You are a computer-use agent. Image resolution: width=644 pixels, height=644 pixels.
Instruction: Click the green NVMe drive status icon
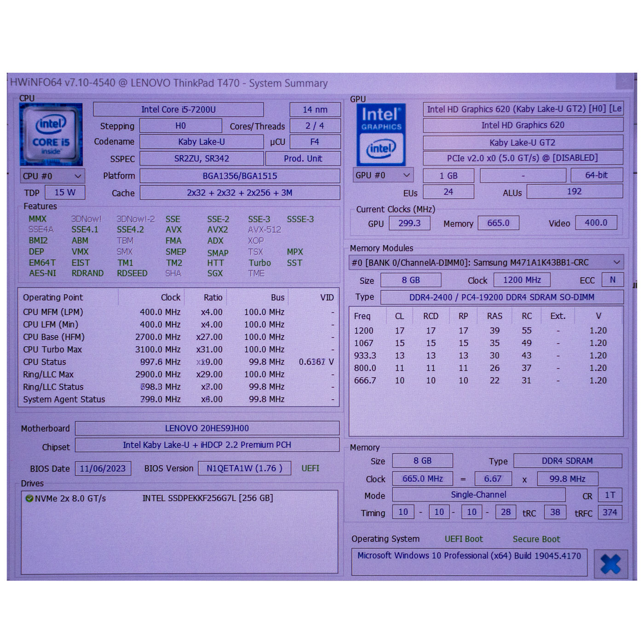coord(29,498)
